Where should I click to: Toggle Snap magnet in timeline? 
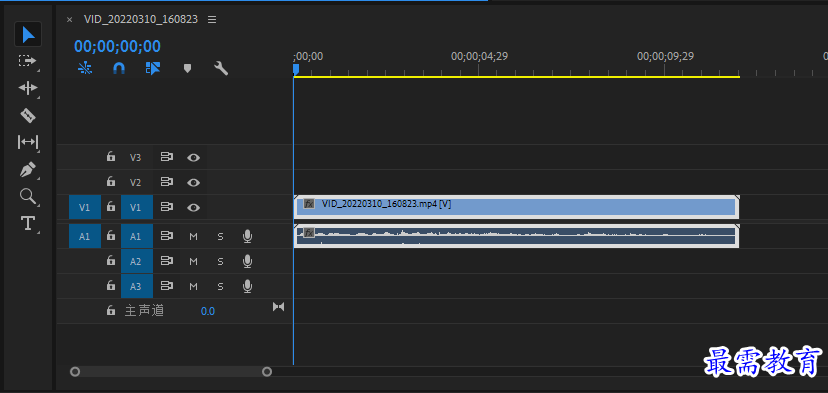(119, 68)
